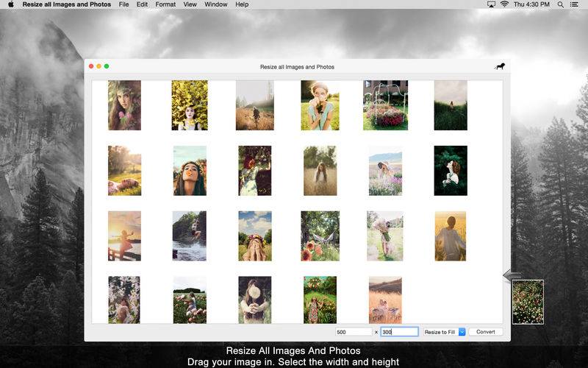Viewport: 588px width, 368px height.
Task: Click the green zoom window button
Action: [x=107, y=66]
